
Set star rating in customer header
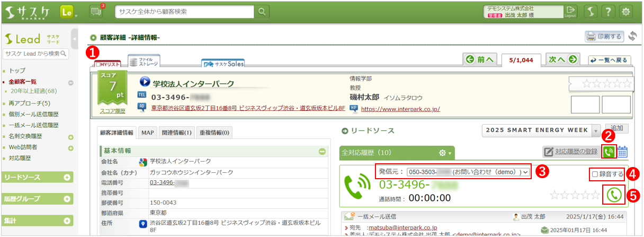click(x=607, y=83)
